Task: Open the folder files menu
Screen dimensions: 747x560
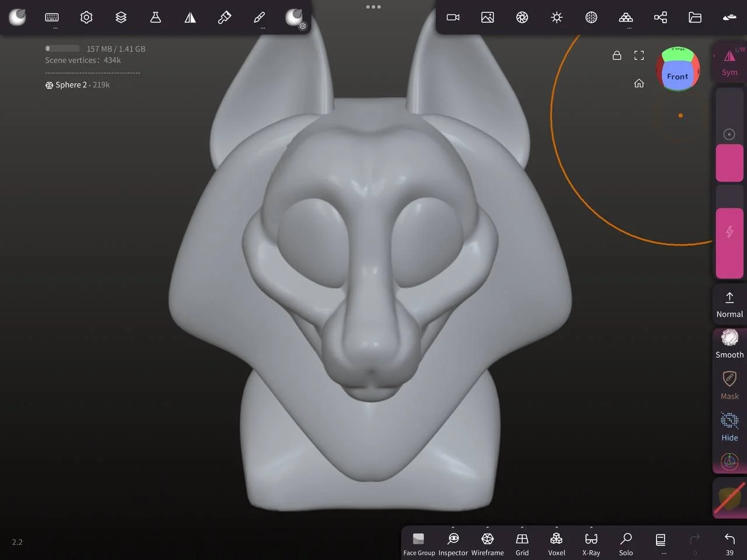Action: click(695, 17)
